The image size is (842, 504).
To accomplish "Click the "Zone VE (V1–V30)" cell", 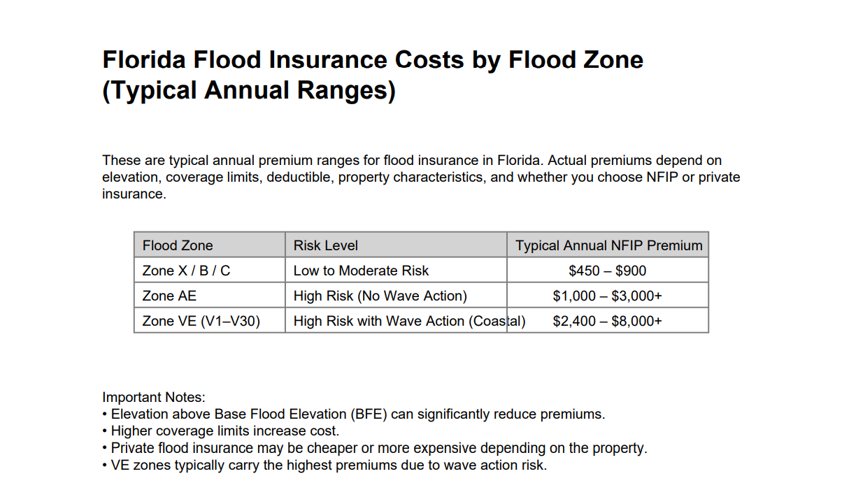I will (201, 321).
